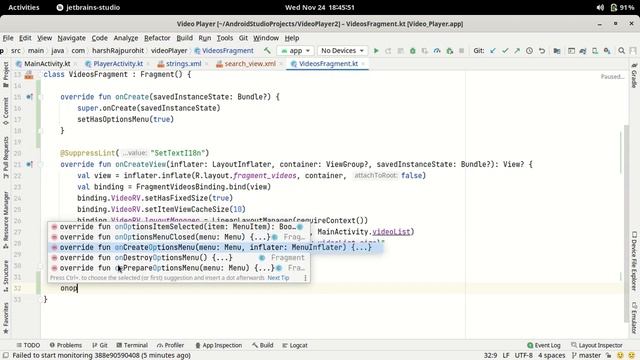Viewport: 640px width, 360px height.
Task: Open the Profile app gauge icon
Action: (x=437, y=51)
